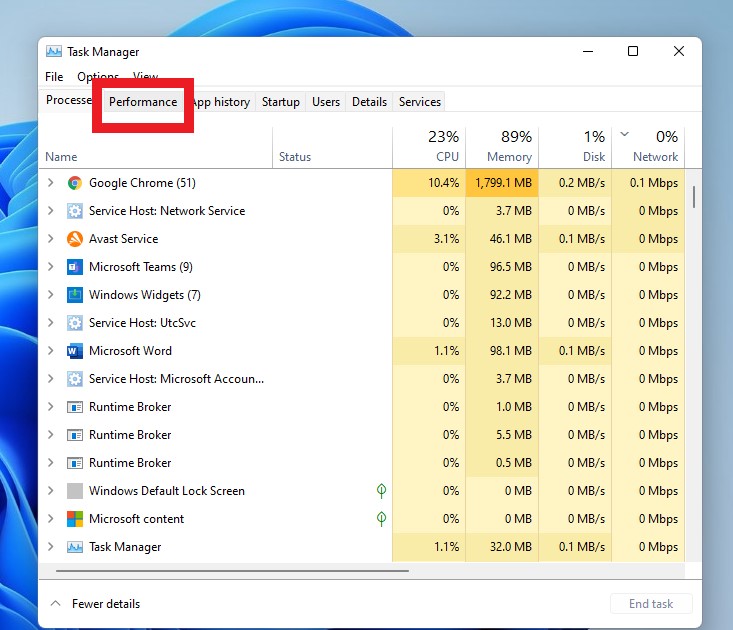Open the Users tab
733x630 pixels.
pos(326,102)
